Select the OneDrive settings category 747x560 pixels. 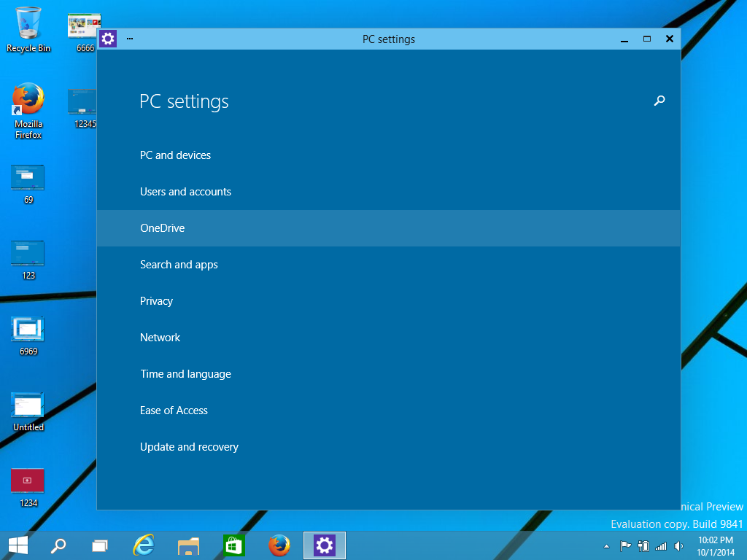coord(388,228)
